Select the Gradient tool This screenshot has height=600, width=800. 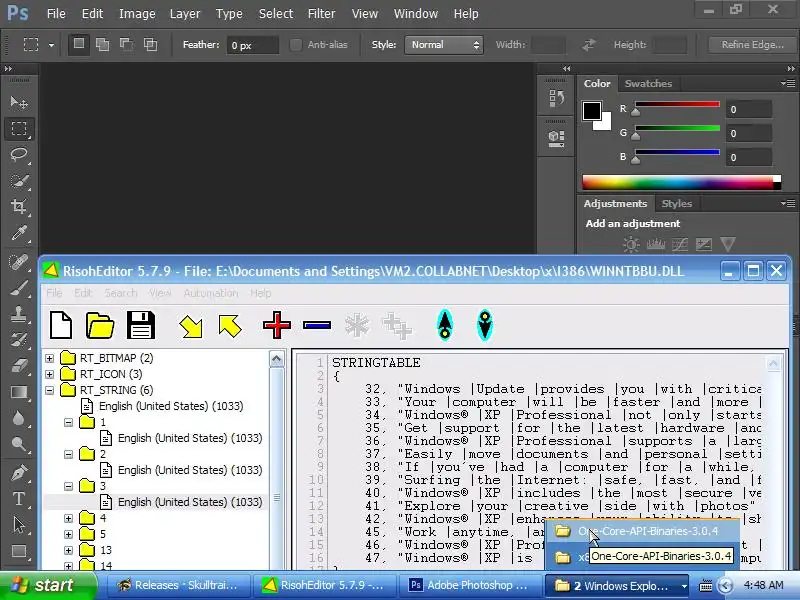click(x=19, y=392)
